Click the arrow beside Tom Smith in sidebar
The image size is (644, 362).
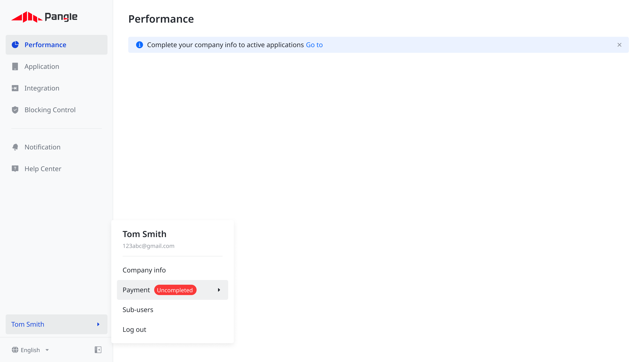point(98,324)
